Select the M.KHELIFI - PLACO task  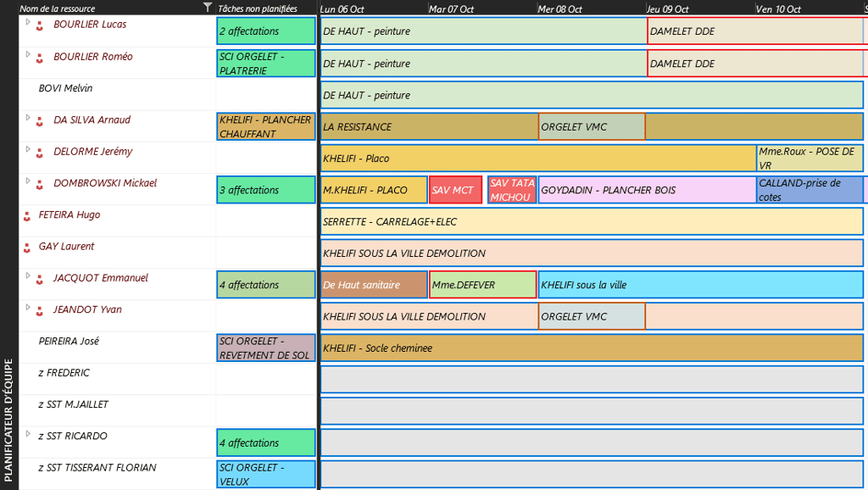pyautogui.click(x=374, y=190)
